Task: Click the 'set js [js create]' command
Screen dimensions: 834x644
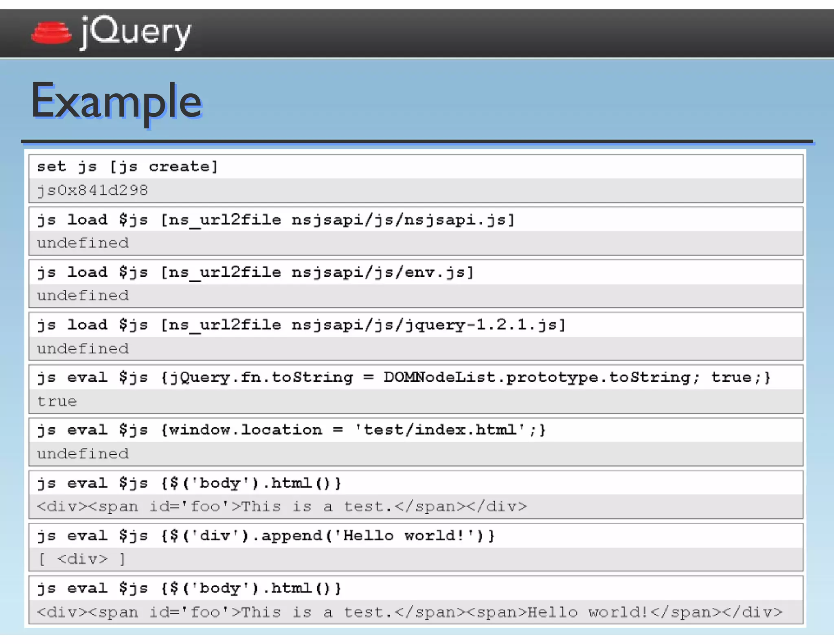Action: coord(128,166)
